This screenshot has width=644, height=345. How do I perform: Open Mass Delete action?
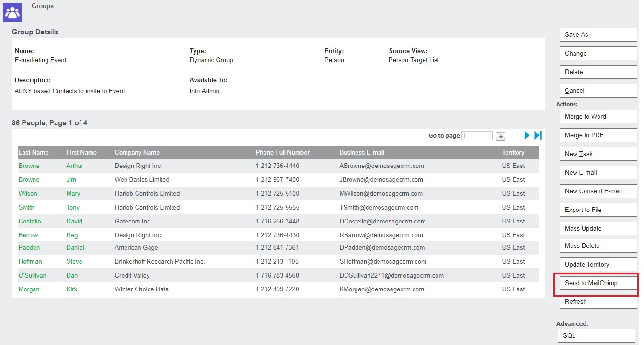click(x=598, y=245)
